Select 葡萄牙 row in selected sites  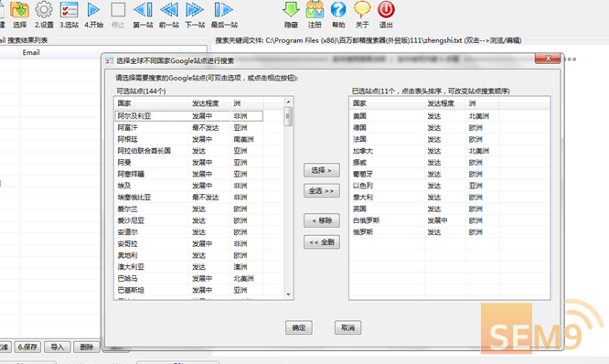[x=424, y=174]
